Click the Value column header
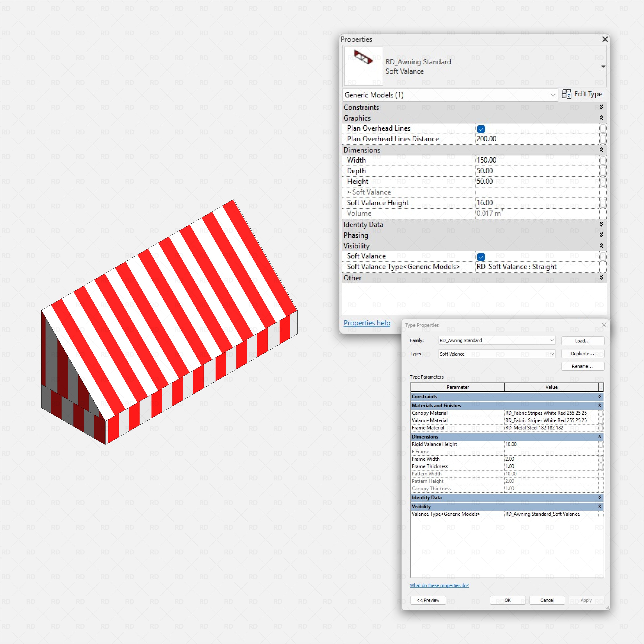The image size is (644, 644). pos(551,387)
